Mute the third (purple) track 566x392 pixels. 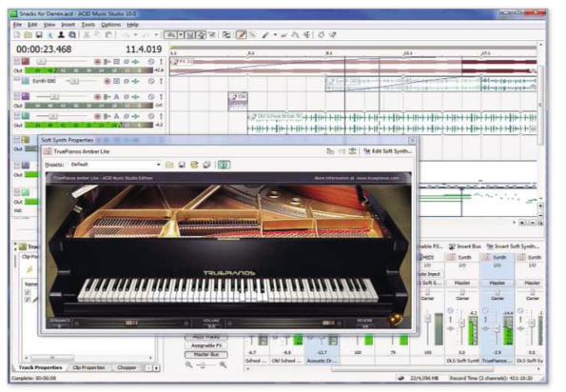(x=151, y=97)
